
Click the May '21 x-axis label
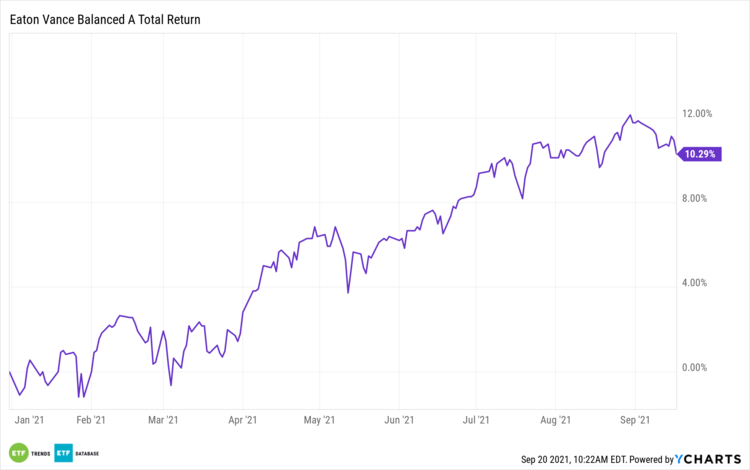point(318,420)
